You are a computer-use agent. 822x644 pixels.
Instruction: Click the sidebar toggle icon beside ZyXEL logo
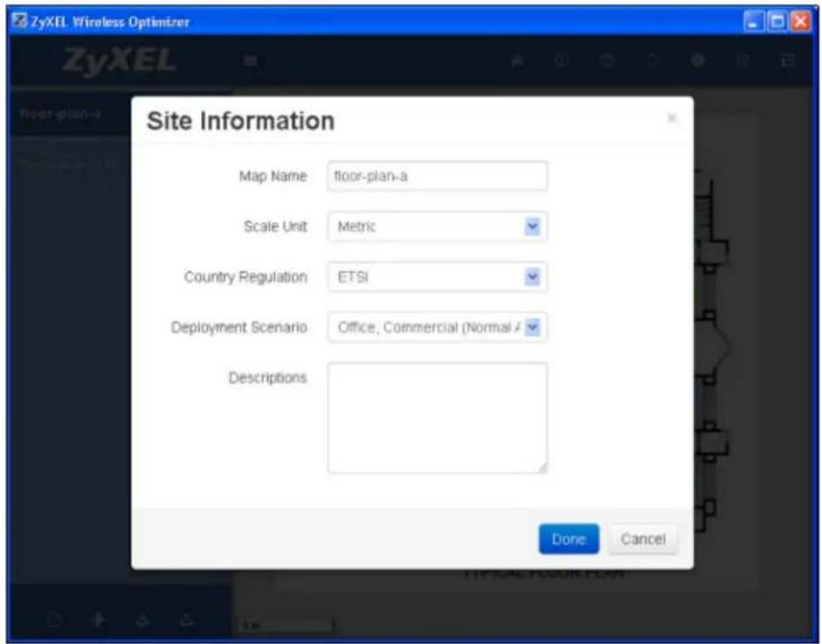(251, 61)
